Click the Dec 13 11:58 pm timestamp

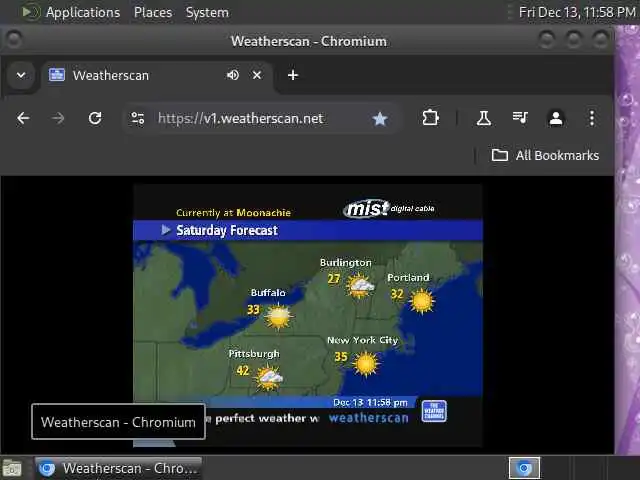[370, 403]
